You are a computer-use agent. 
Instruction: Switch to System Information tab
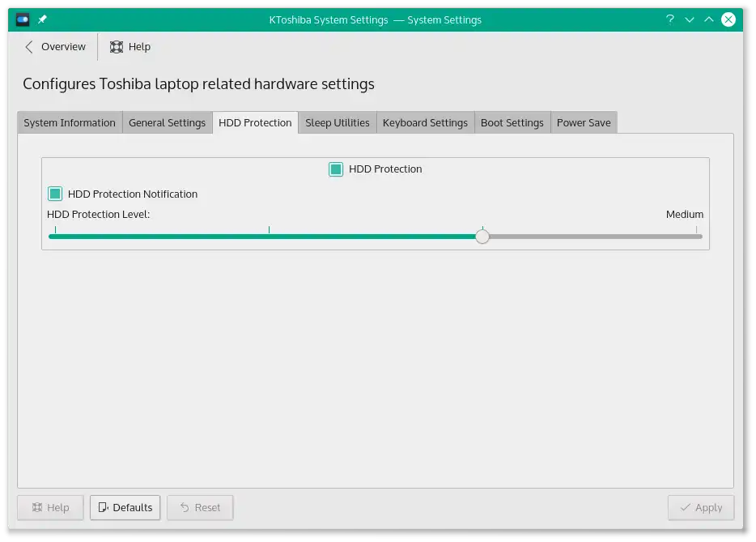point(70,122)
